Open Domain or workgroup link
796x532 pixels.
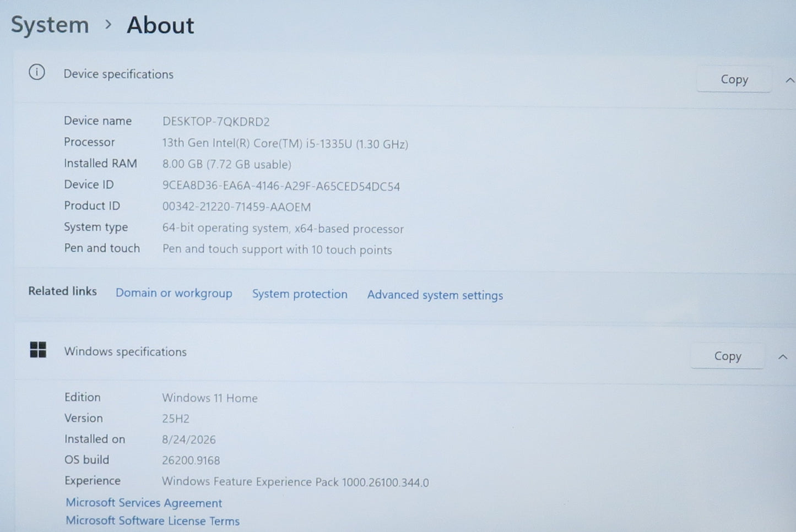tap(174, 293)
